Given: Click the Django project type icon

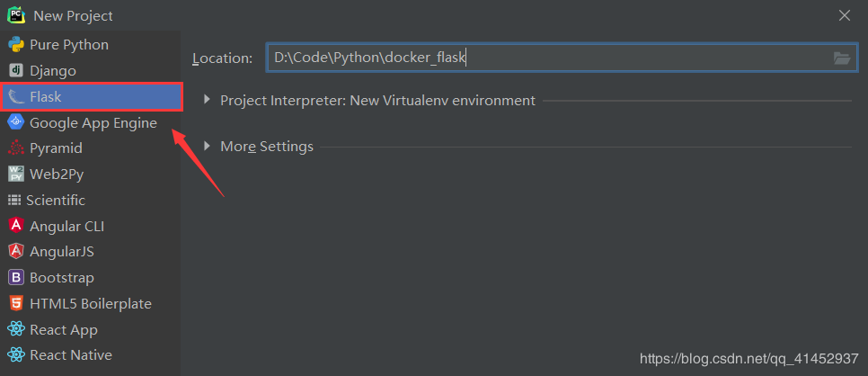Looking at the screenshot, I should pos(15,70).
